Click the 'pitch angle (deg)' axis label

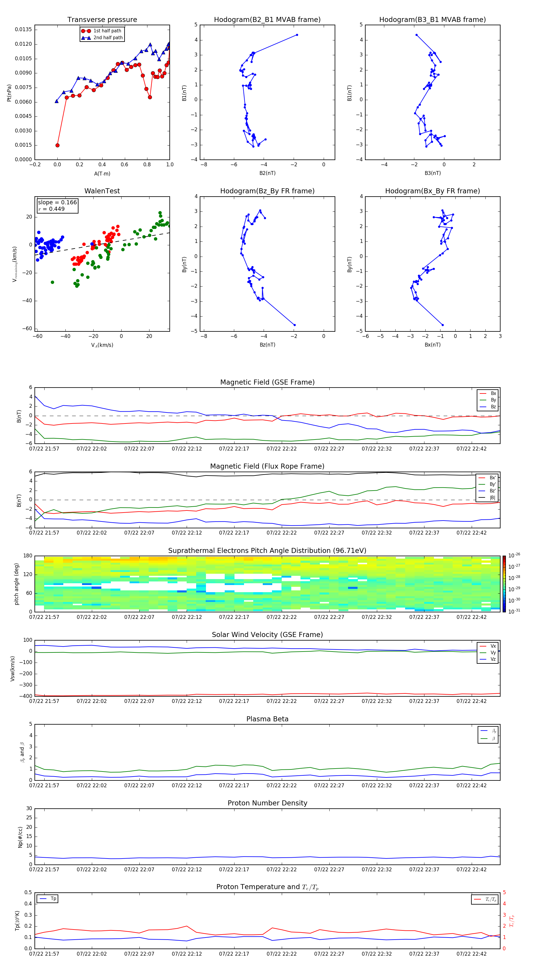(x=16, y=584)
